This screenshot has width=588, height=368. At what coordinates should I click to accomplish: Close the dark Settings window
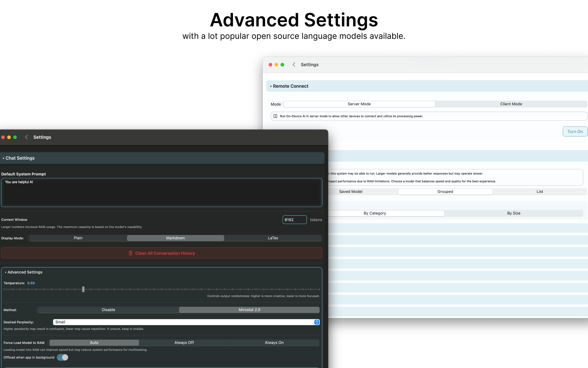point(3,137)
